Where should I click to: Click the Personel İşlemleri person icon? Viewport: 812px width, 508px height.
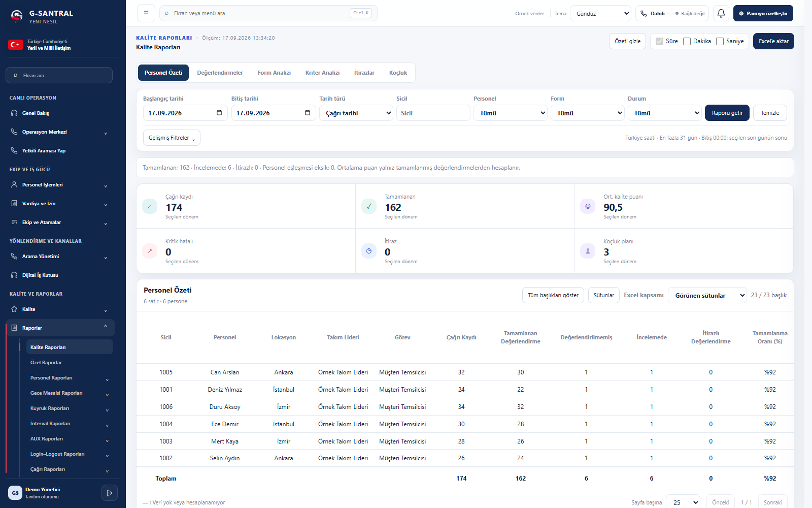click(14, 184)
